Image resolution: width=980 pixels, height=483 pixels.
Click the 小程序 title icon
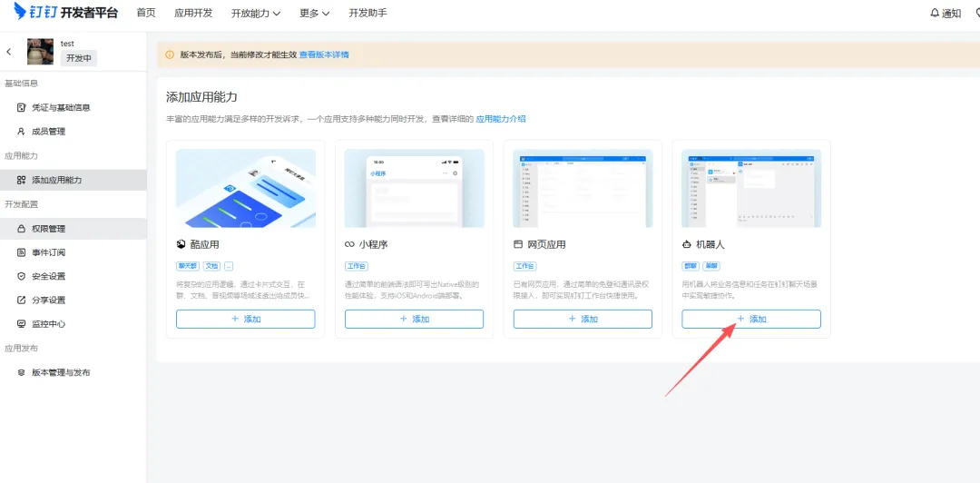tap(349, 244)
